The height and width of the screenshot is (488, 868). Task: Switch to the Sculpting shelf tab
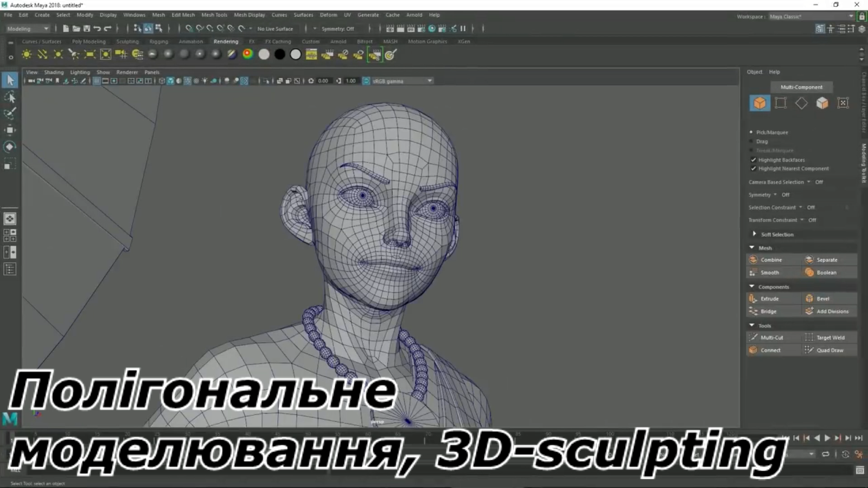pyautogui.click(x=127, y=42)
